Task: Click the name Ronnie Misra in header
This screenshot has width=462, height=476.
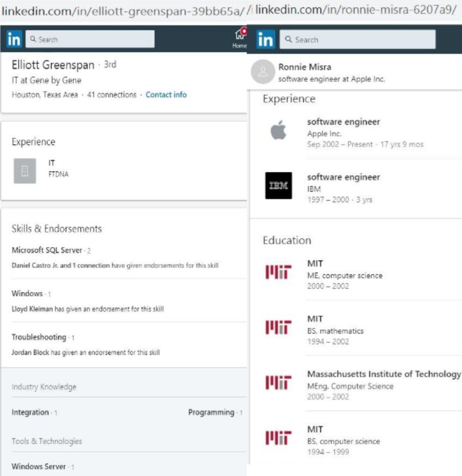Action: click(x=305, y=67)
